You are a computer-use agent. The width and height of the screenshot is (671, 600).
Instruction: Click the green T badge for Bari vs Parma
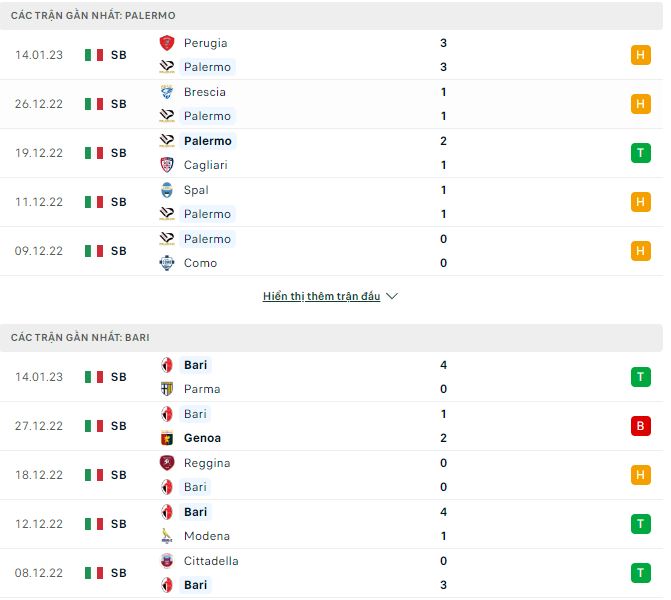tap(641, 377)
